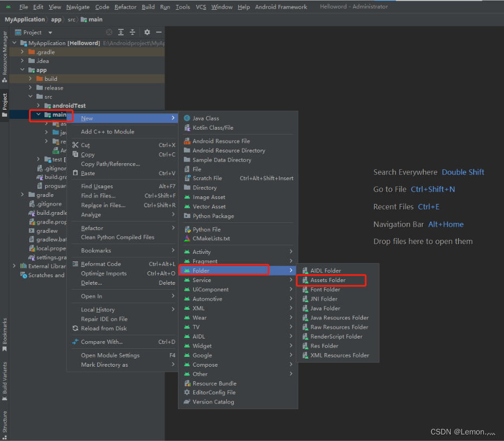The width and height of the screenshot is (504, 441).
Task: Open the Widget submenu
Action: tap(238, 346)
